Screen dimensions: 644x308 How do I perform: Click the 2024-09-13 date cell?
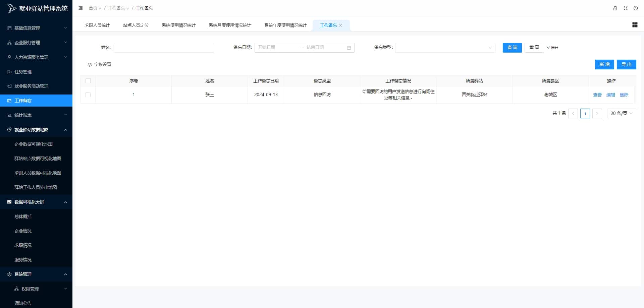tap(266, 95)
